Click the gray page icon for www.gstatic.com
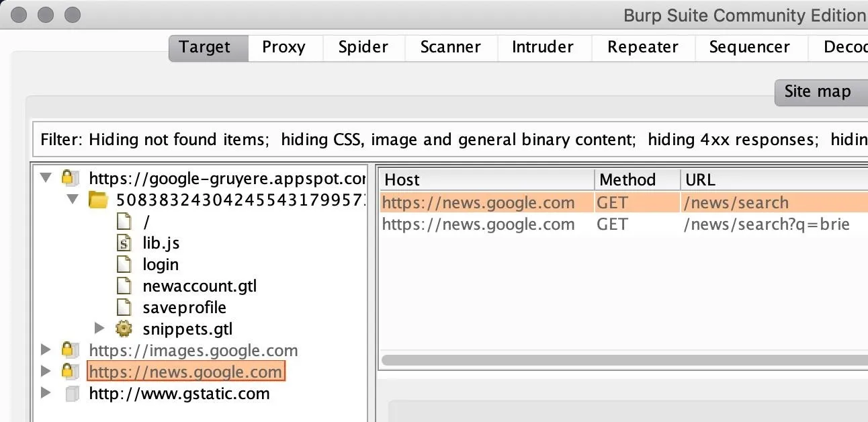868x422 pixels. click(72, 394)
